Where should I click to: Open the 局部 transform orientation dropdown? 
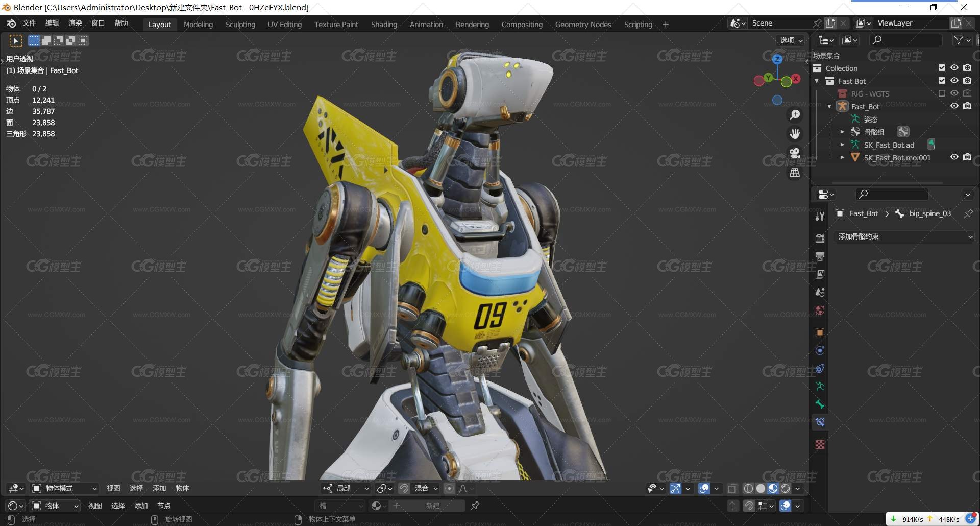(x=346, y=489)
